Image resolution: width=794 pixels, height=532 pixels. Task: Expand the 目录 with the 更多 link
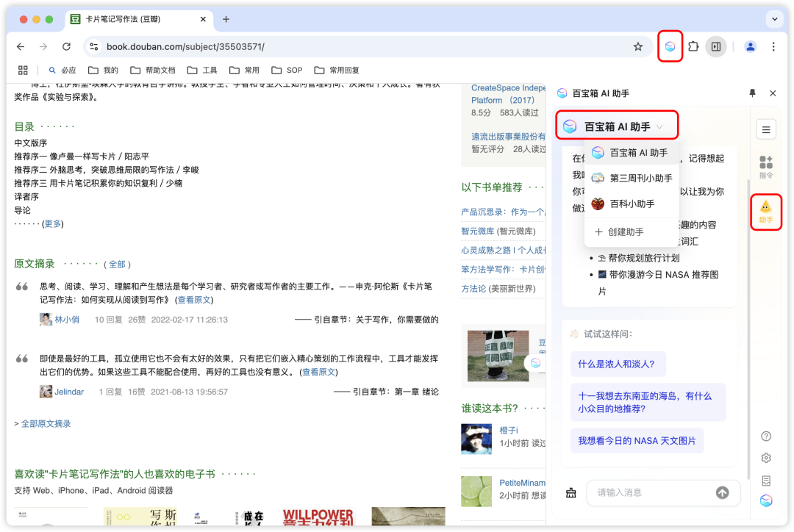[x=53, y=223]
